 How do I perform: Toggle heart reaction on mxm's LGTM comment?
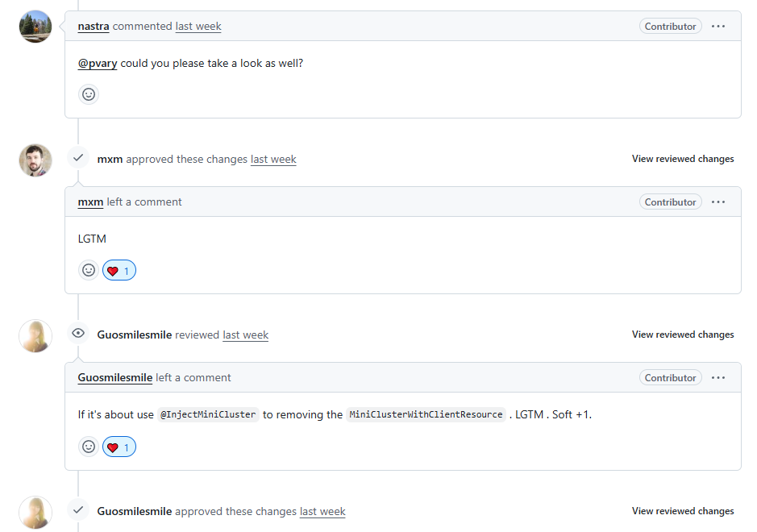pos(119,270)
